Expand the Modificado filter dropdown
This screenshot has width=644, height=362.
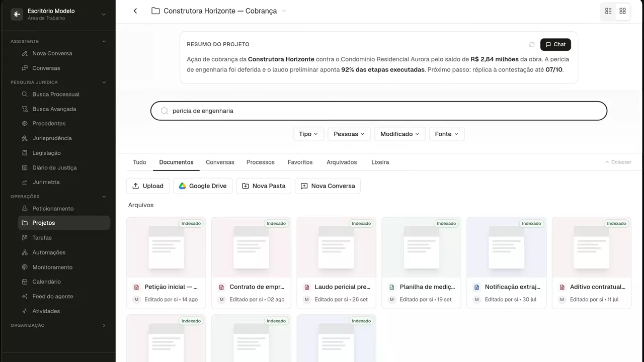400,134
